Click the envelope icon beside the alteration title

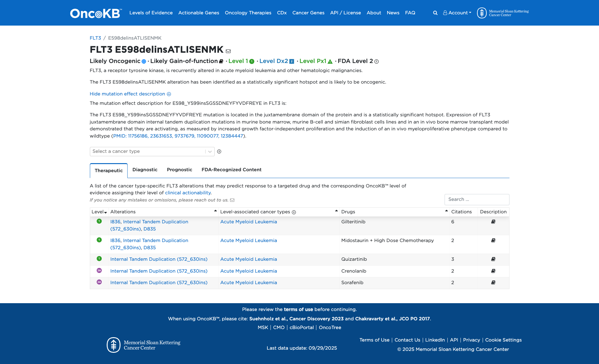[228, 51]
